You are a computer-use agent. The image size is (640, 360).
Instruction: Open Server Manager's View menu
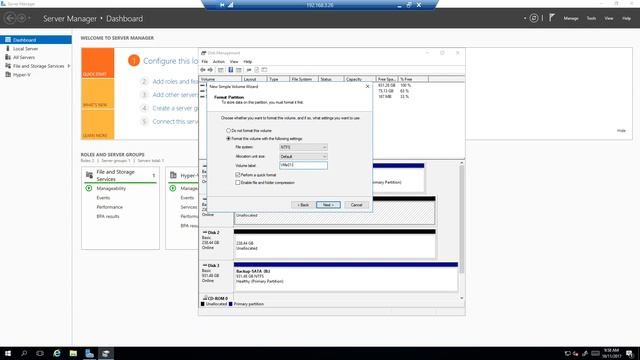[x=609, y=18]
